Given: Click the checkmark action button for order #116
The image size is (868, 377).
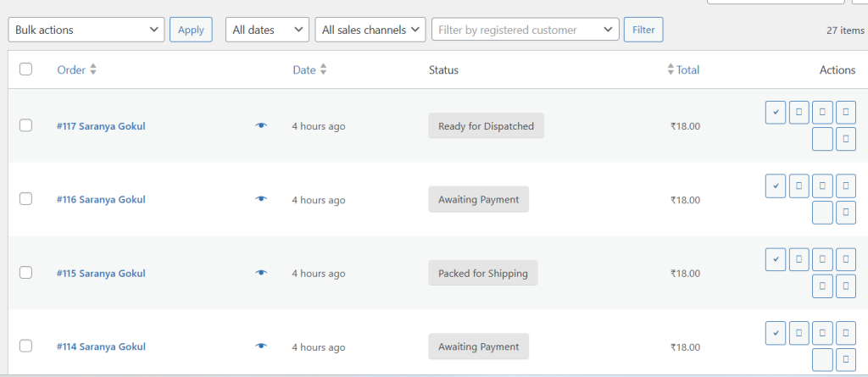Looking at the screenshot, I should pyautogui.click(x=775, y=185).
